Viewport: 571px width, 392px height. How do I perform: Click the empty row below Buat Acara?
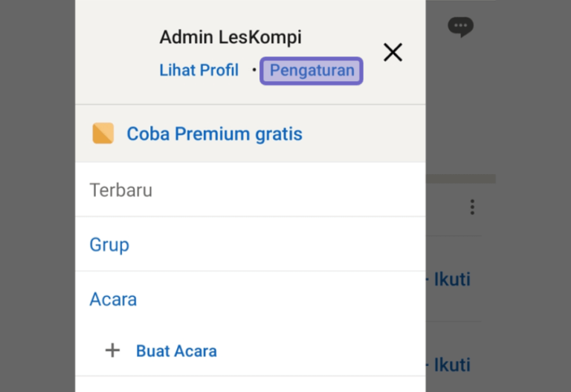[x=250, y=385]
